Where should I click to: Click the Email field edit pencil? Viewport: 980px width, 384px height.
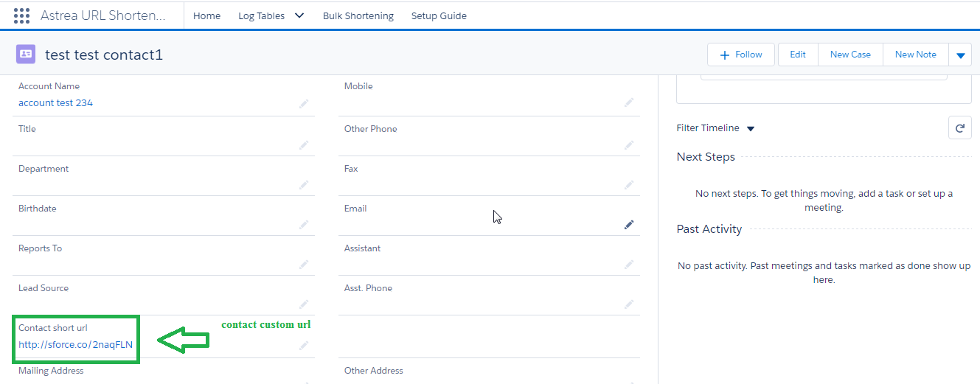click(x=629, y=225)
